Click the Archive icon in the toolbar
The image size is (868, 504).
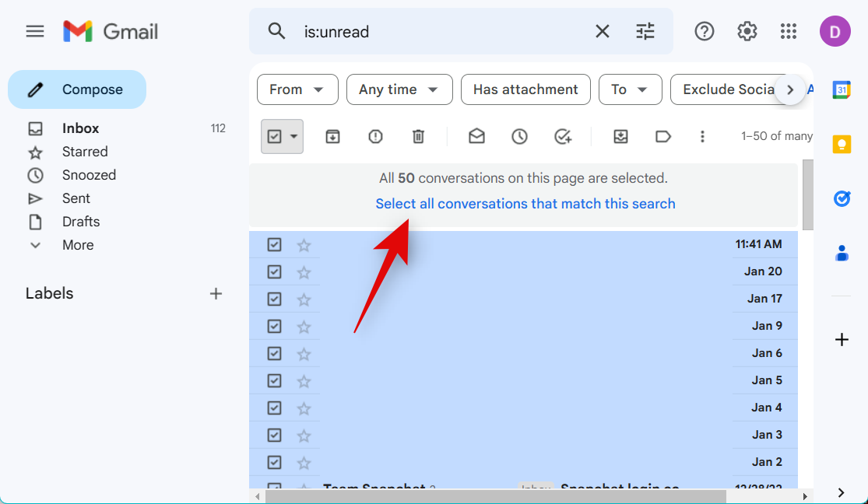(x=332, y=137)
